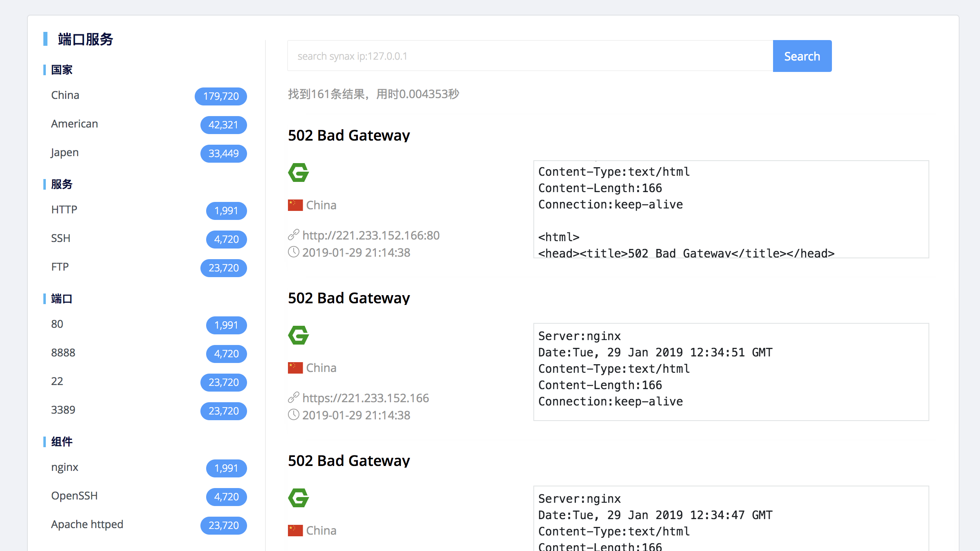Click the 服务 section heading

pos(62,184)
